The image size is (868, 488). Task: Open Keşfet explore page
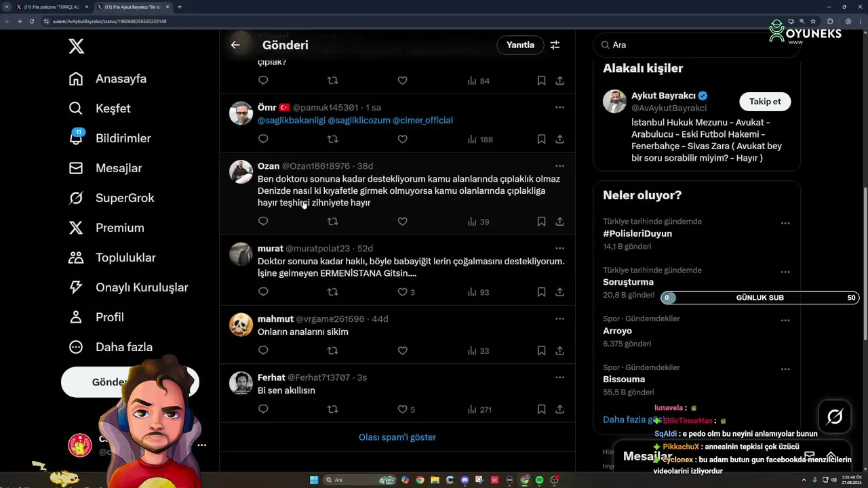tap(100, 108)
